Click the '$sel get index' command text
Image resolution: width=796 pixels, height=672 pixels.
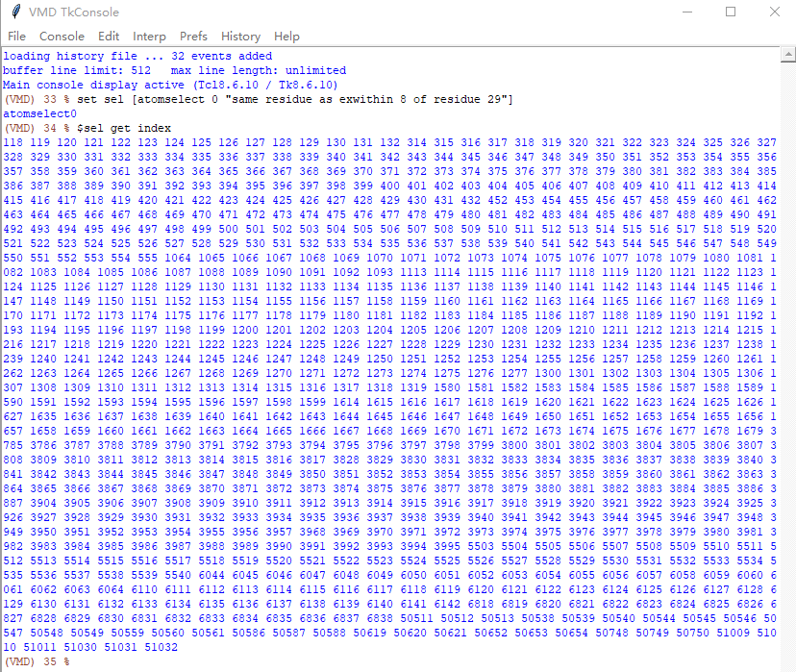coord(124,128)
